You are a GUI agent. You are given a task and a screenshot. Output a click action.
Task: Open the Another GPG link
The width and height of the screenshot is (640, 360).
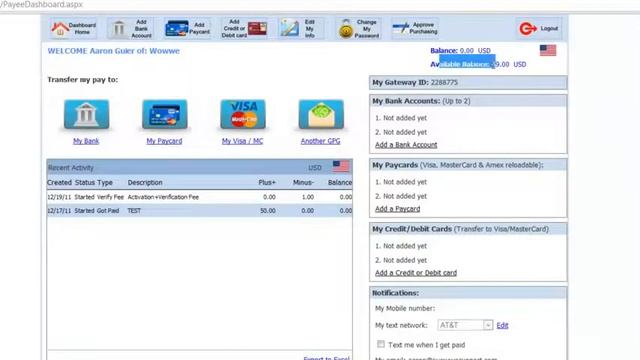(x=320, y=141)
